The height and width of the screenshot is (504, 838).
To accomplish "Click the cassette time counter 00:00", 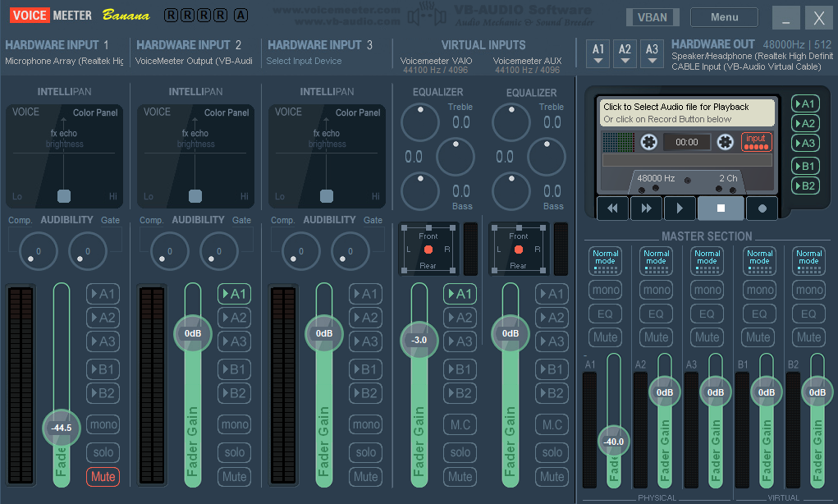I will point(687,142).
